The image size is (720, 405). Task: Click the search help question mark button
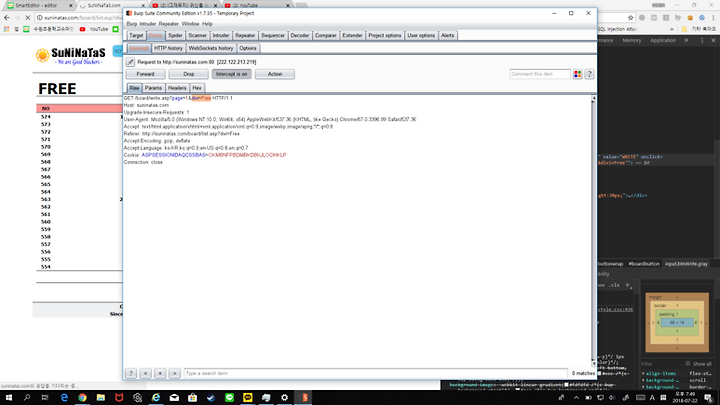pyautogui.click(x=131, y=373)
